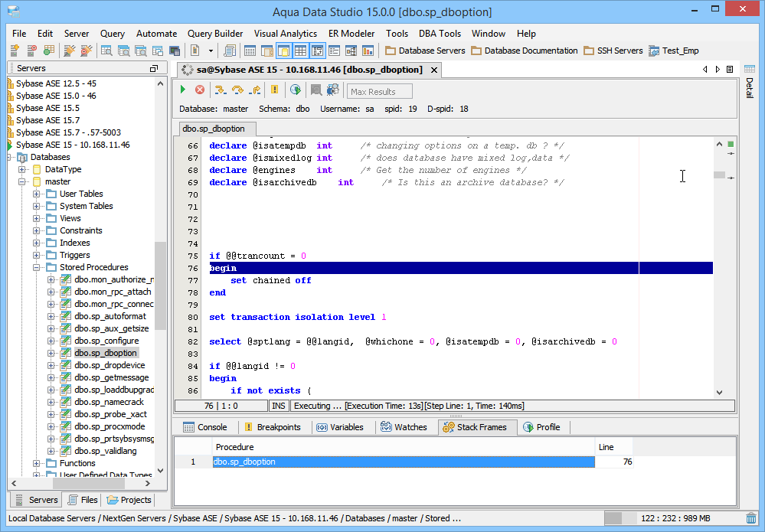
Task: Click the Max Results input field
Action: 380,92
